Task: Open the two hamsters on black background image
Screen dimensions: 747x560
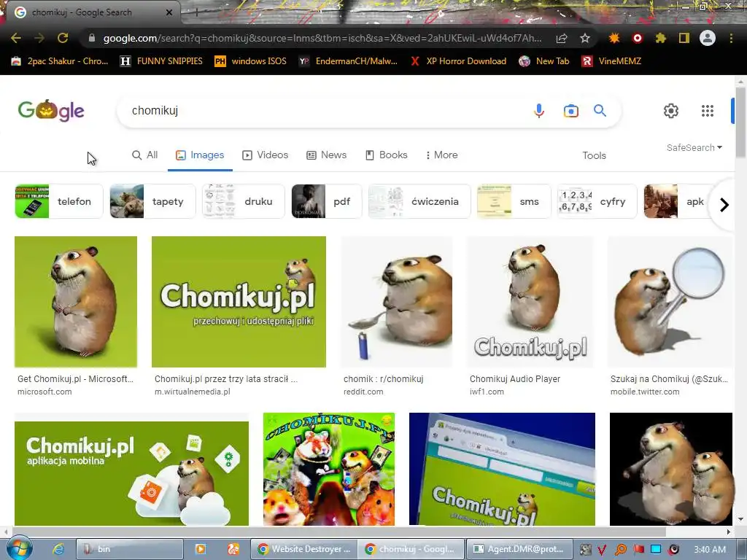Action: tap(671, 469)
